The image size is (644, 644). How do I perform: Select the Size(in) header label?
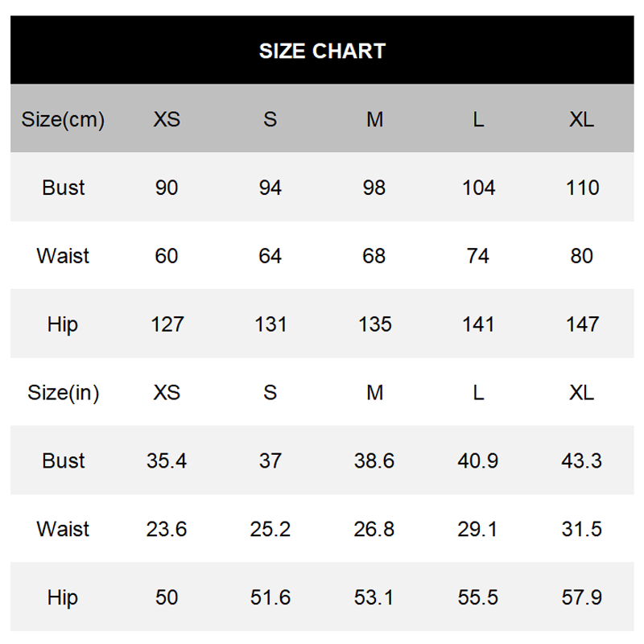64,393
